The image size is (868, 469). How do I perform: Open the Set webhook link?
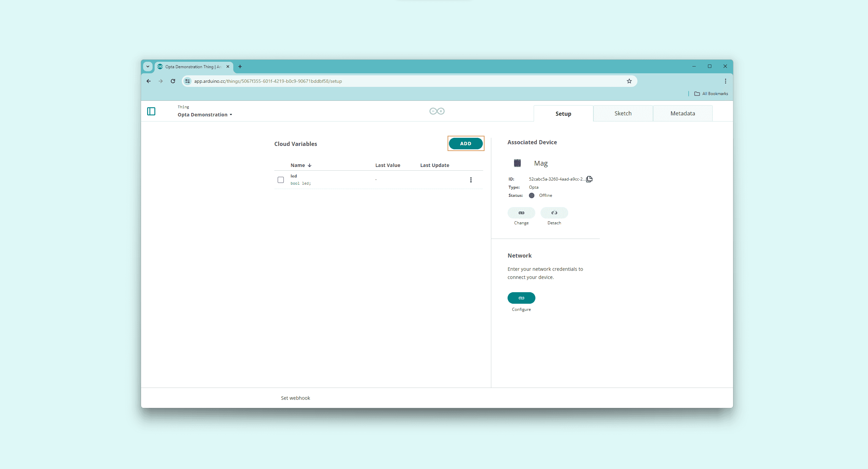pyautogui.click(x=295, y=397)
